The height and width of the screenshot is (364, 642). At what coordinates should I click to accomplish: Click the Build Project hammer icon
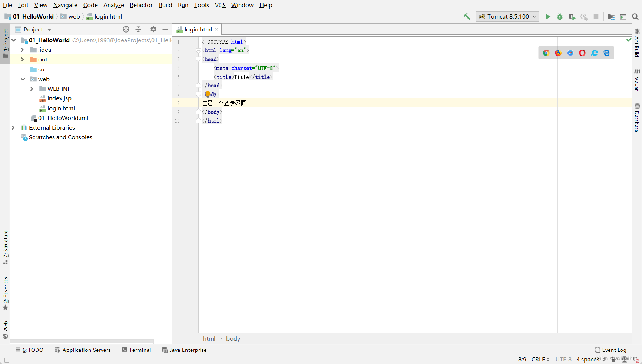pos(467,17)
